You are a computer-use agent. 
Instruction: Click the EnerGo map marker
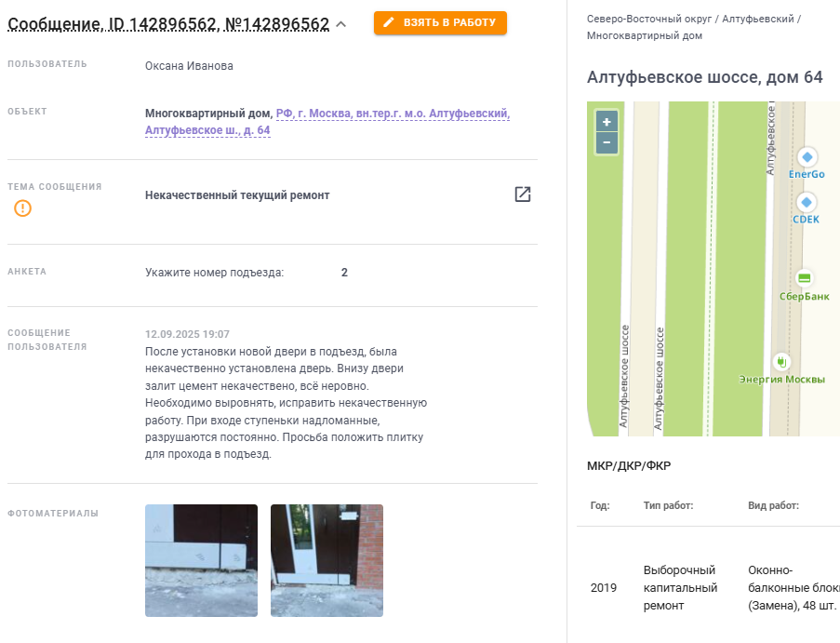click(x=807, y=157)
